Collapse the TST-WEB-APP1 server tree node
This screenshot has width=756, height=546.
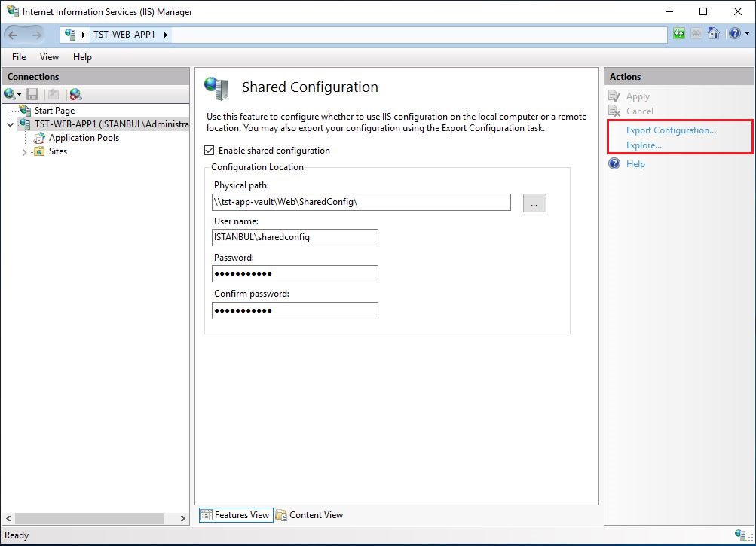(10, 124)
